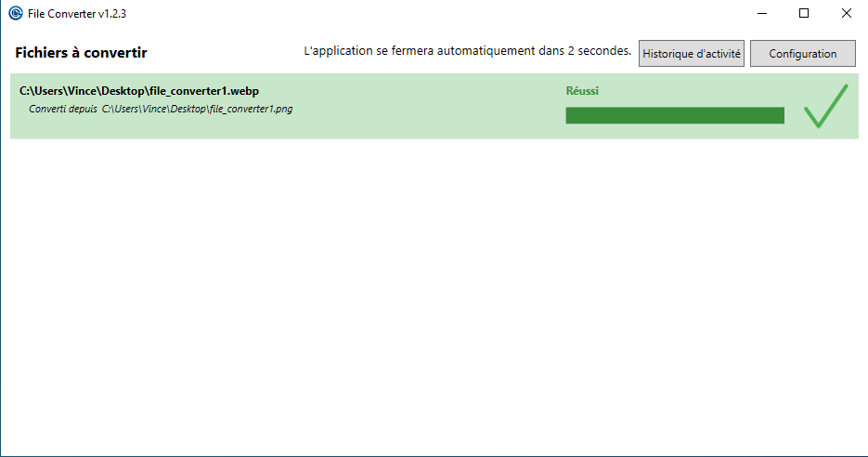Click the blank margin right of Configuration button
Image resolution: width=868 pixels, height=457 pixels.
tap(861, 54)
